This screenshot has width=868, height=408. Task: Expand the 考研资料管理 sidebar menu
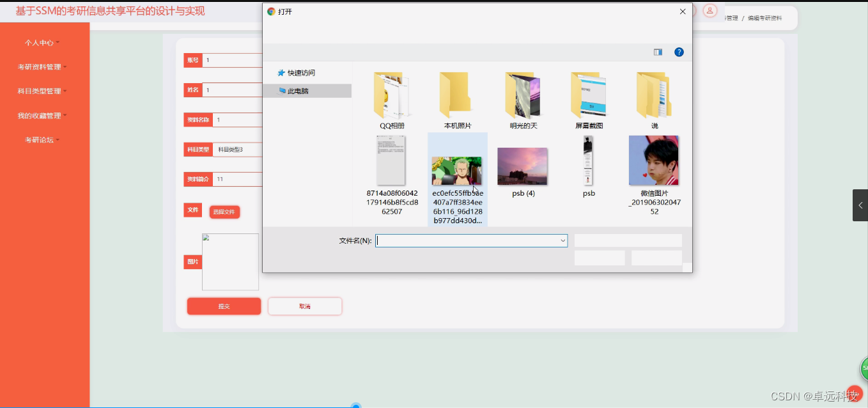(40, 67)
